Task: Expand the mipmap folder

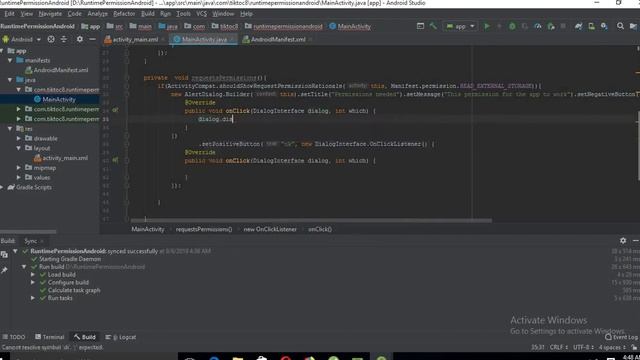Action: click(x=18, y=168)
